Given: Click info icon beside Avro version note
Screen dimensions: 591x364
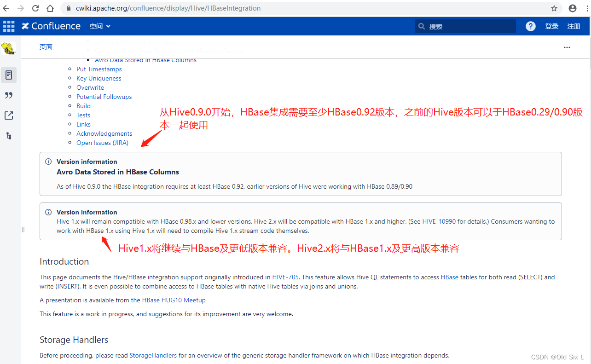Looking at the screenshot, I should point(48,162).
